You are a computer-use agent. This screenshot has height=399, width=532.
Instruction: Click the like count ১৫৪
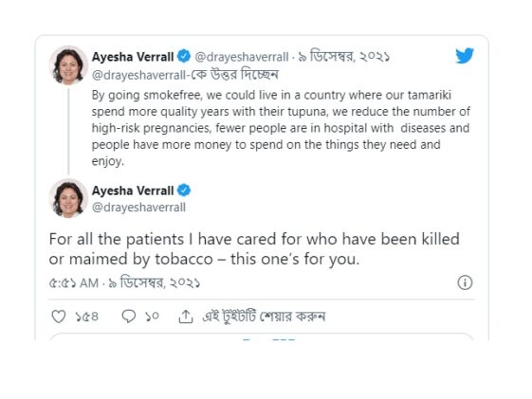(87, 317)
